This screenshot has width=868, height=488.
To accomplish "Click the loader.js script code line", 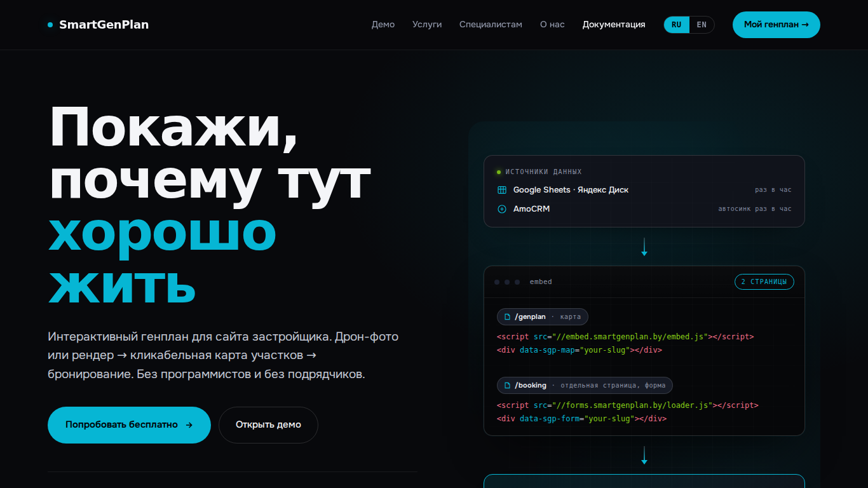I will point(628,405).
